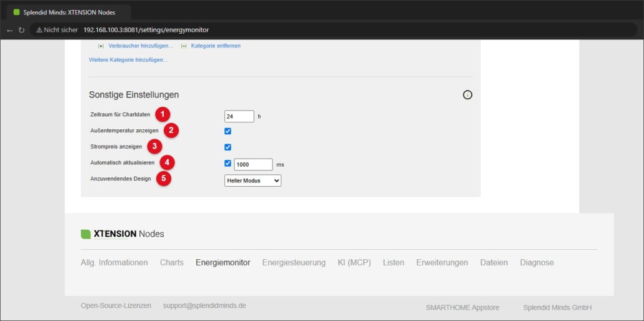Click support@splendidminds.de email link
This screenshot has height=321, width=644.
(x=204, y=306)
